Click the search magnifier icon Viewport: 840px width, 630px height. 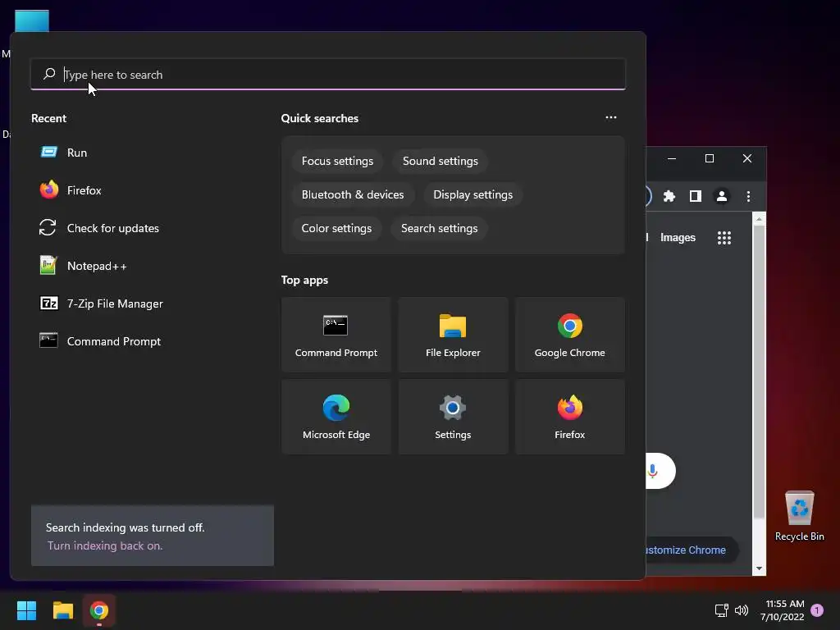[x=49, y=74]
